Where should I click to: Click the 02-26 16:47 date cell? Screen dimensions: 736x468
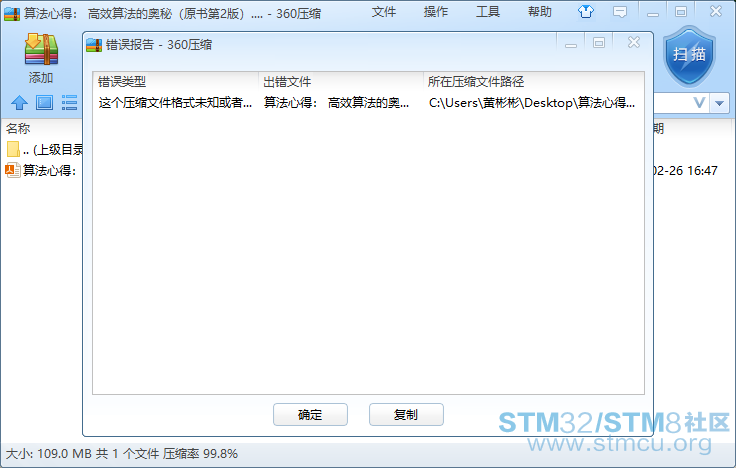pyautogui.click(x=685, y=170)
